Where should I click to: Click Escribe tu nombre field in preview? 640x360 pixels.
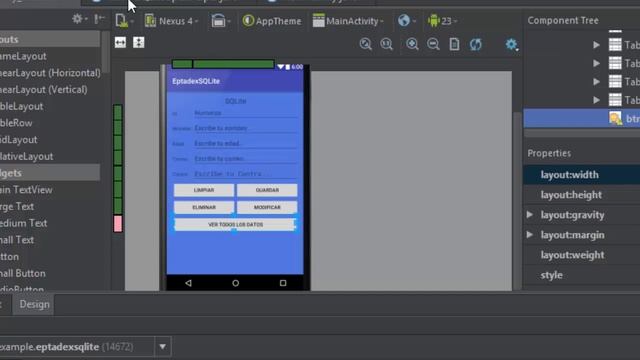pos(246,128)
